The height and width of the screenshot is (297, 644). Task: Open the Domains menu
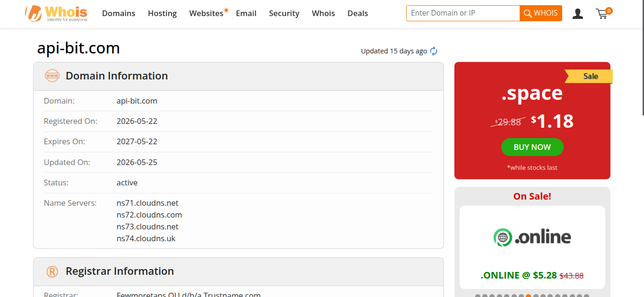tap(119, 13)
